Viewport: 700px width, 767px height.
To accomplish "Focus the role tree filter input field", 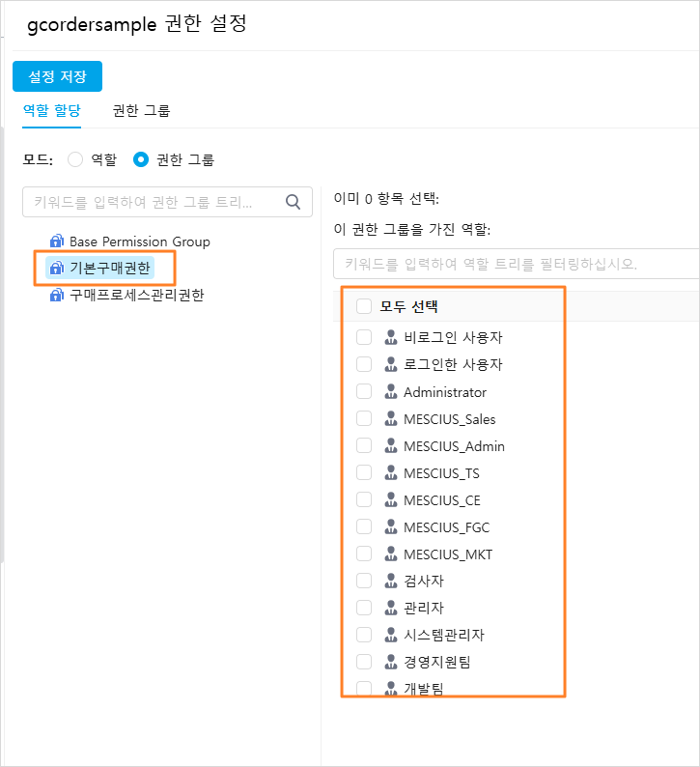I will (x=517, y=264).
